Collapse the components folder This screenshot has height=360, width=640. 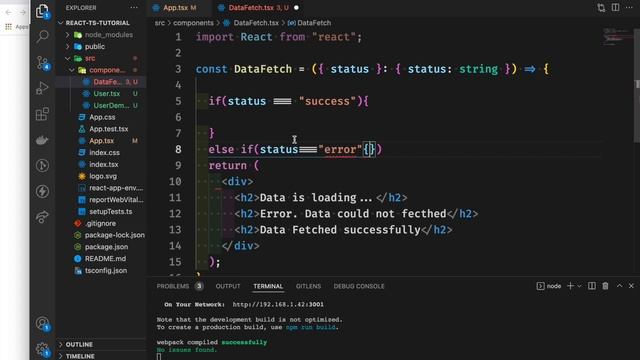tap(101, 70)
